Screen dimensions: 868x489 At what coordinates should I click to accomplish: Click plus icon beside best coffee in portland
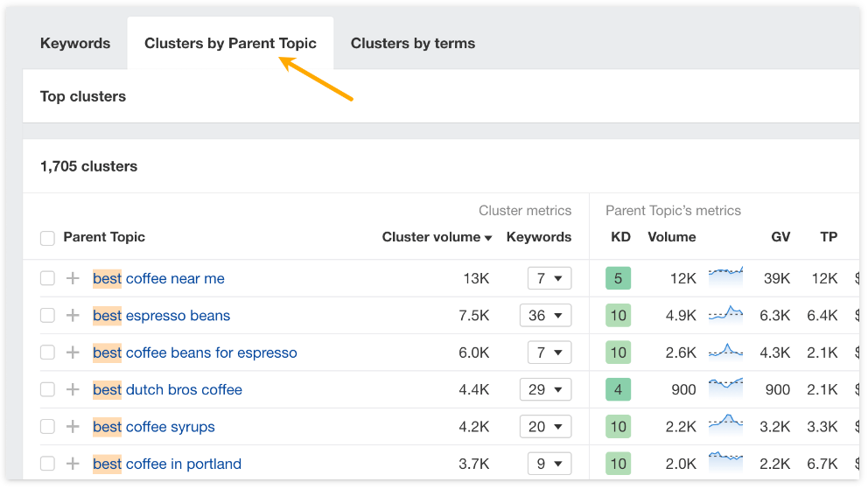[73, 464]
